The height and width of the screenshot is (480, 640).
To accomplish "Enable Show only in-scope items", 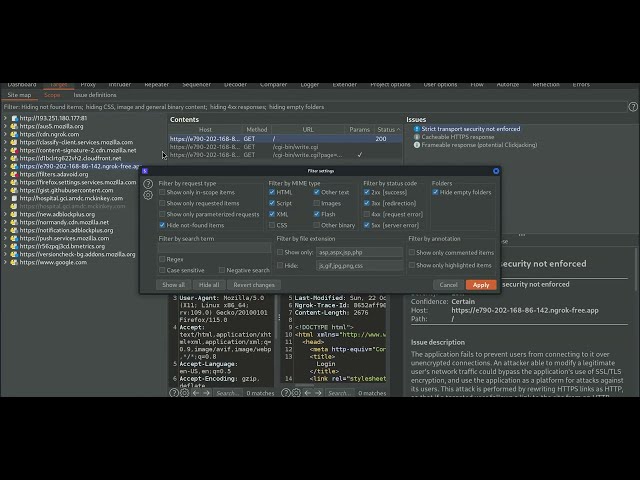I will pos(162,192).
